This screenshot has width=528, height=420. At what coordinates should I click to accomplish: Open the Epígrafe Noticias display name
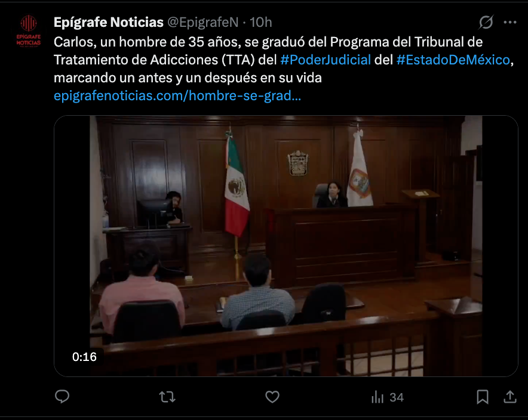pyautogui.click(x=109, y=22)
